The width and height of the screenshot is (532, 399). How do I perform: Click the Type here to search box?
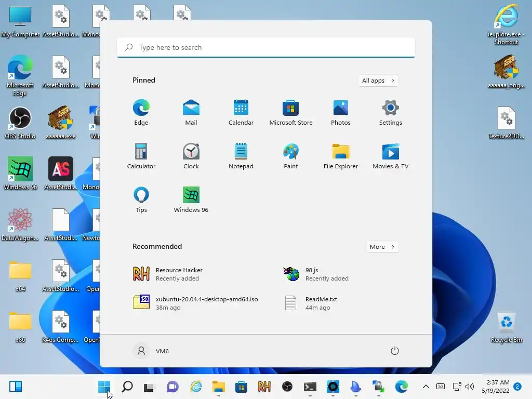[x=266, y=47]
